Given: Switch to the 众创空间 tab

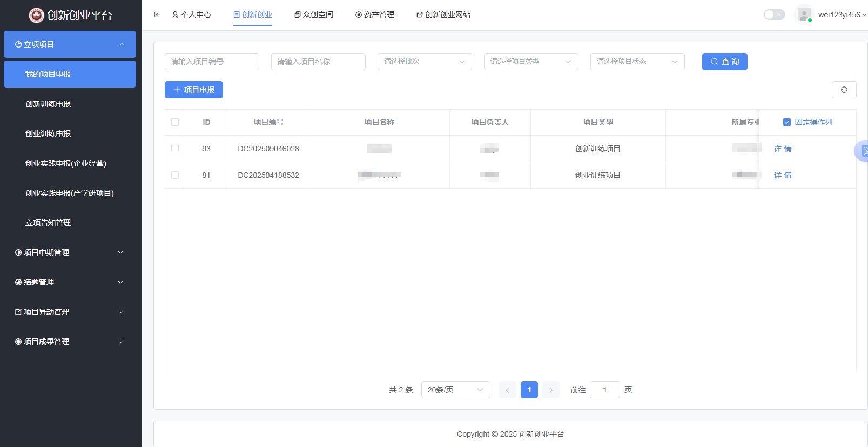Looking at the screenshot, I should 313,15.
